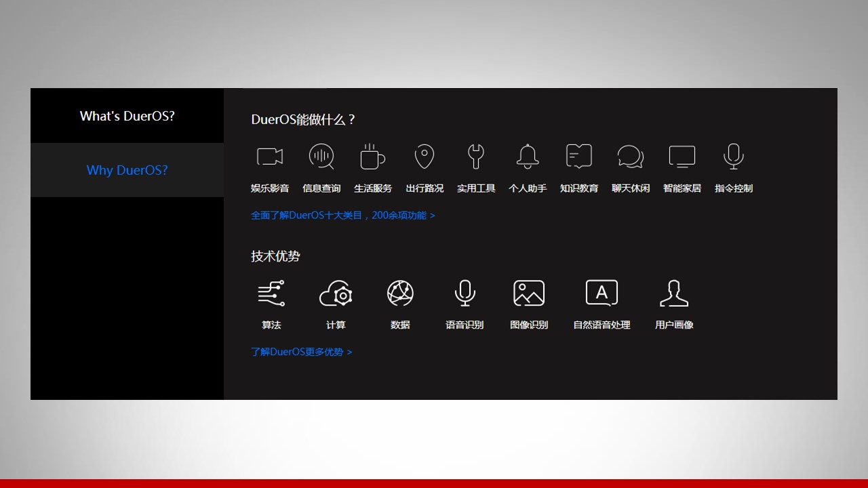Click the 娱乐影音 label

(270, 188)
